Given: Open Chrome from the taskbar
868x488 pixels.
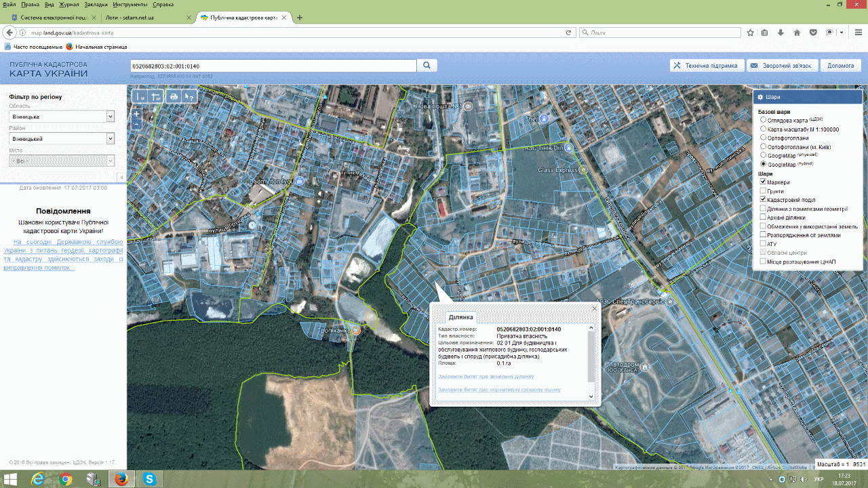Looking at the screenshot, I should pos(66,479).
